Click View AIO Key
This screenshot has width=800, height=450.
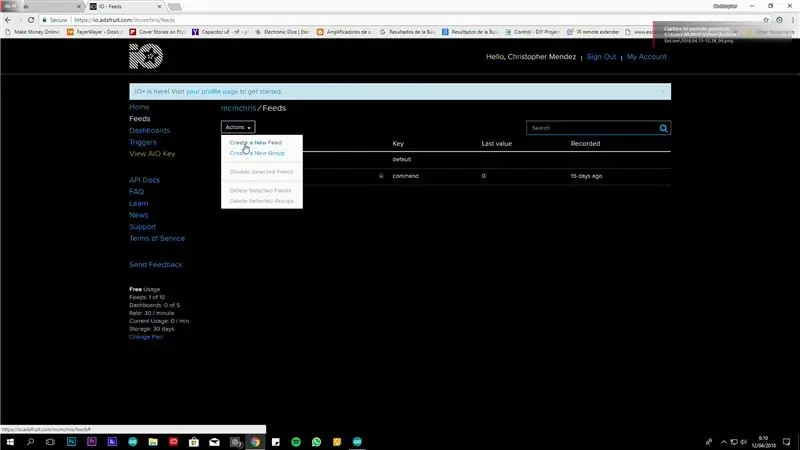click(x=152, y=154)
